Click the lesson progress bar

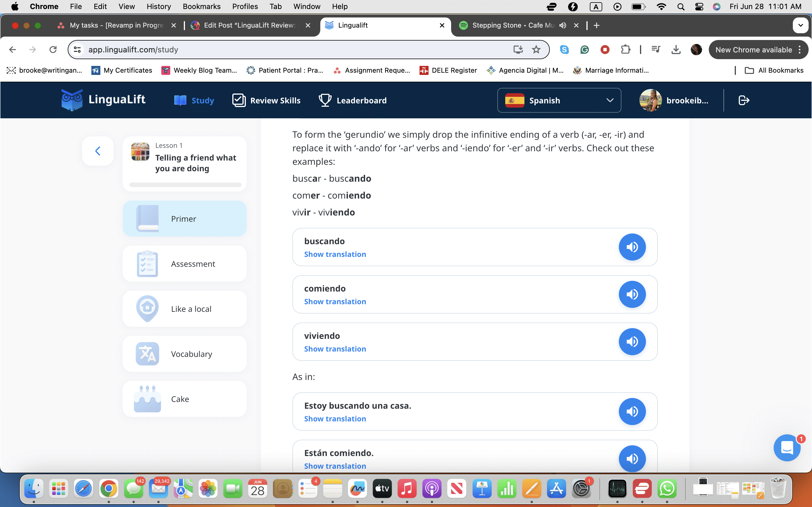click(x=185, y=185)
